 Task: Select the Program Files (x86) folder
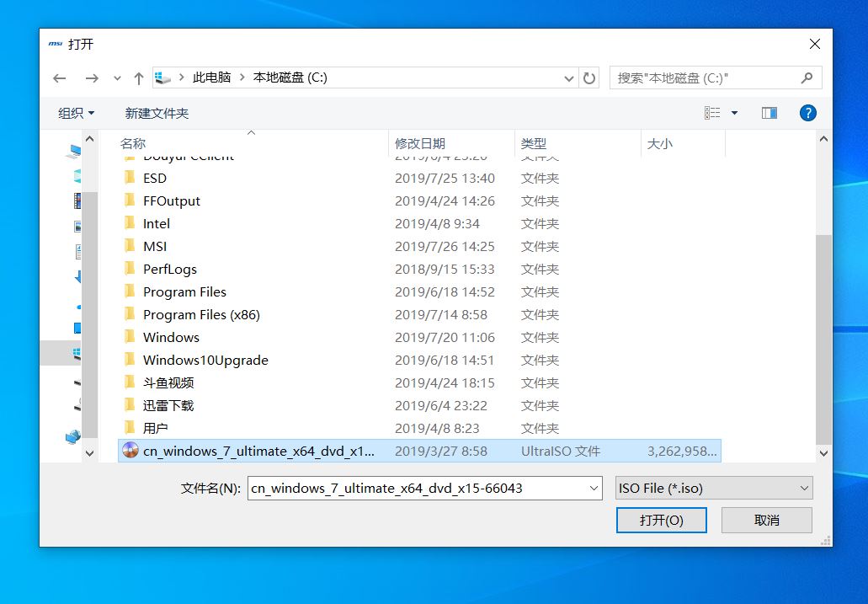point(201,314)
